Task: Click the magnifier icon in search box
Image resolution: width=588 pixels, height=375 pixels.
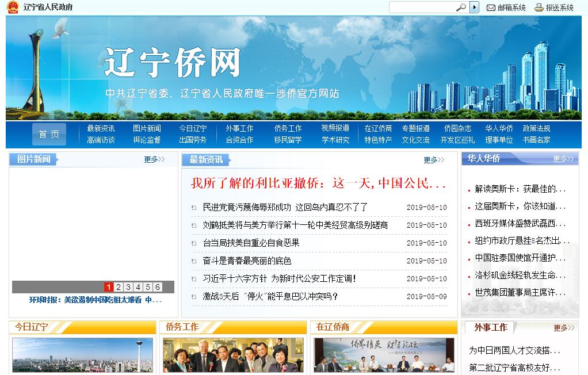Action: (461, 7)
